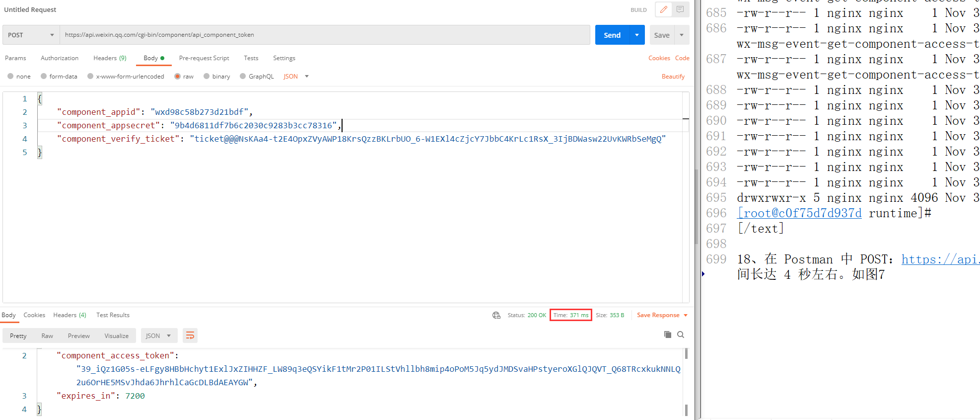The height and width of the screenshot is (420, 980).
Task: Open the POST method dropdown
Action: click(31, 35)
